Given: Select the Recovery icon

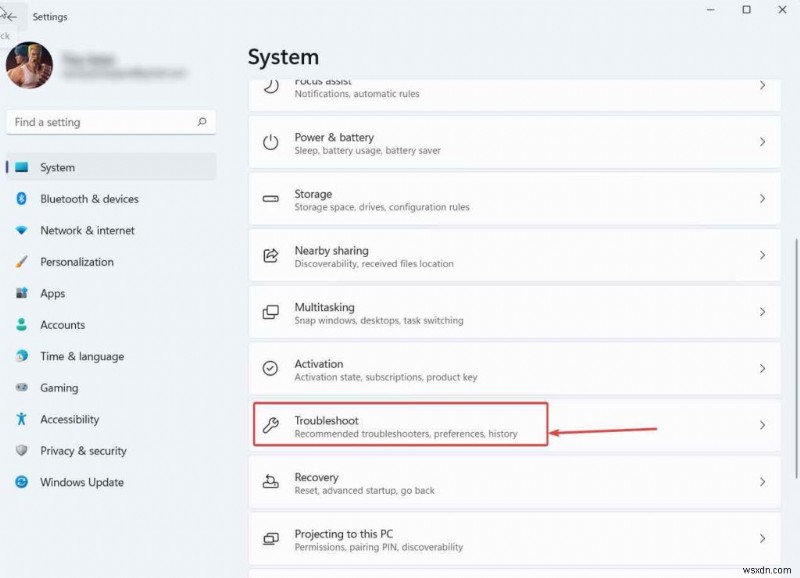Looking at the screenshot, I should pyautogui.click(x=269, y=482).
